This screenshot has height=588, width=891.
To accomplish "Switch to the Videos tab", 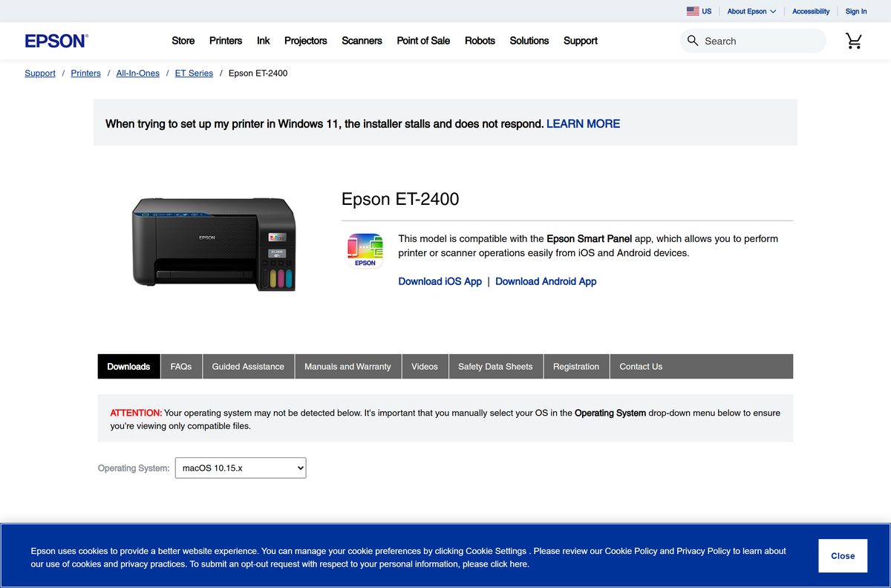I will pyautogui.click(x=425, y=366).
